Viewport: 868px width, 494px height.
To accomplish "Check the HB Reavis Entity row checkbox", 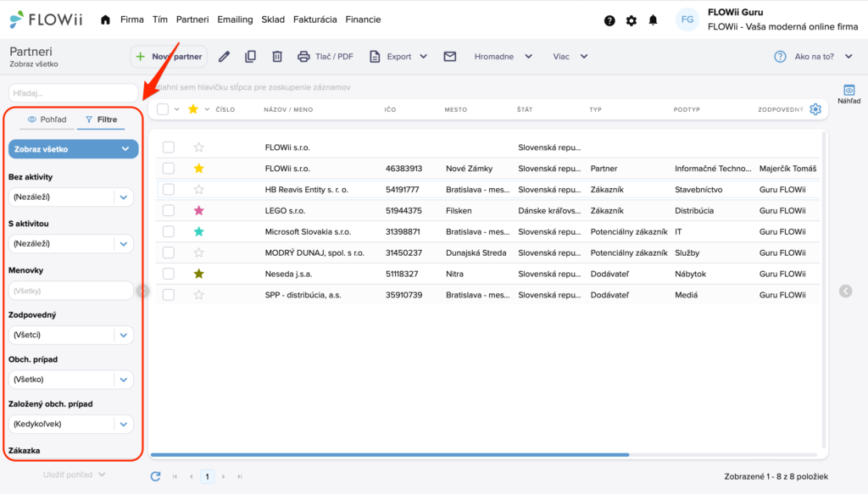I will (x=169, y=190).
